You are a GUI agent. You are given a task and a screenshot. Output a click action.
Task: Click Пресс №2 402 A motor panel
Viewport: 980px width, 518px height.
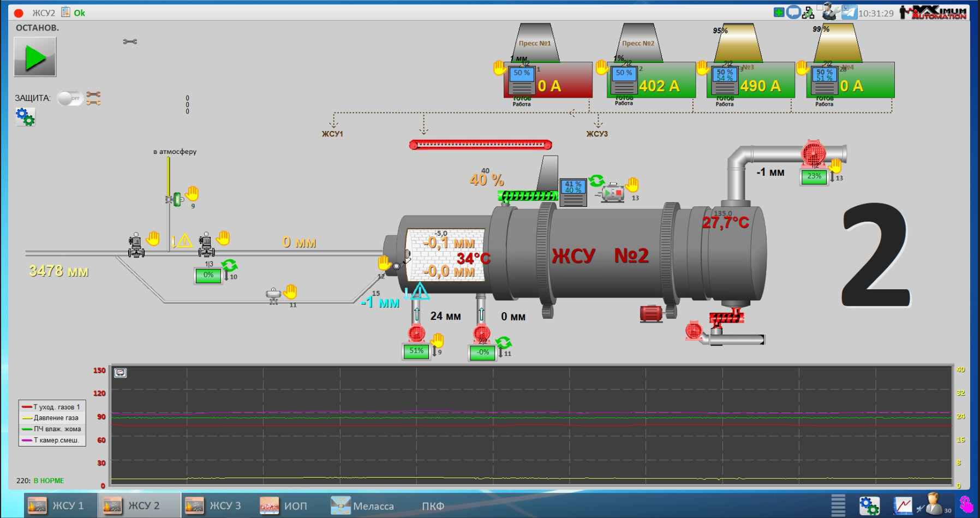pyautogui.click(x=651, y=80)
